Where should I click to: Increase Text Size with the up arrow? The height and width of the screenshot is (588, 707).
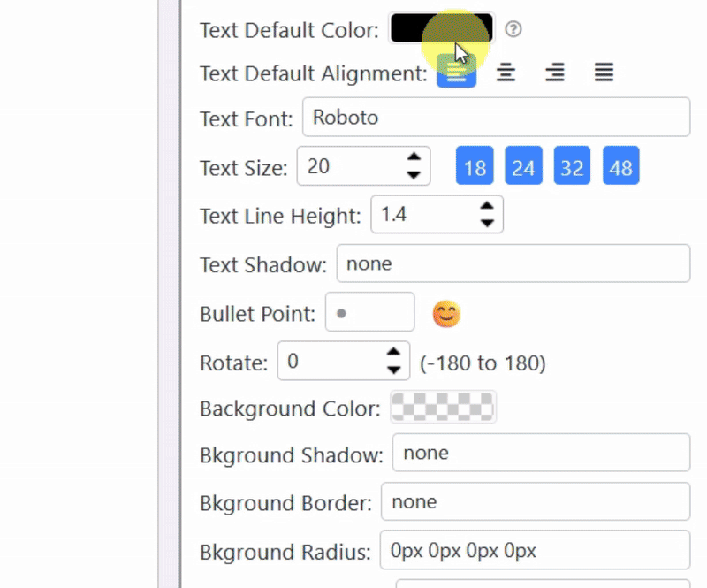pos(413,158)
